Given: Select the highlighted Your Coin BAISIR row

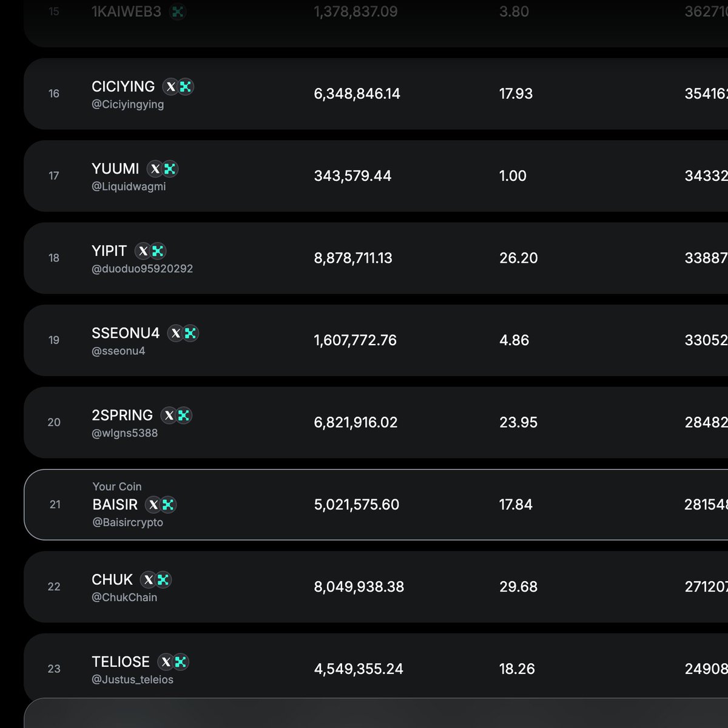Looking at the screenshot, I should tap(376, 505).
